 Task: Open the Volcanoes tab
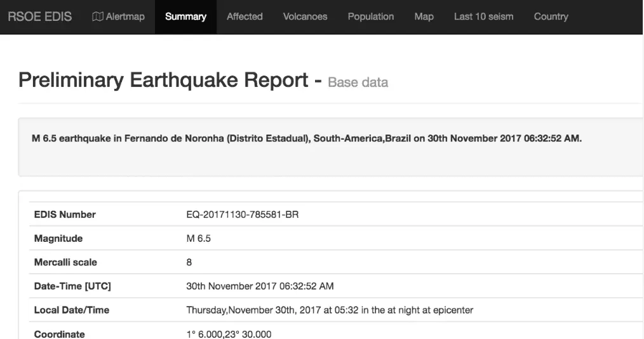[x=305, y=17]
